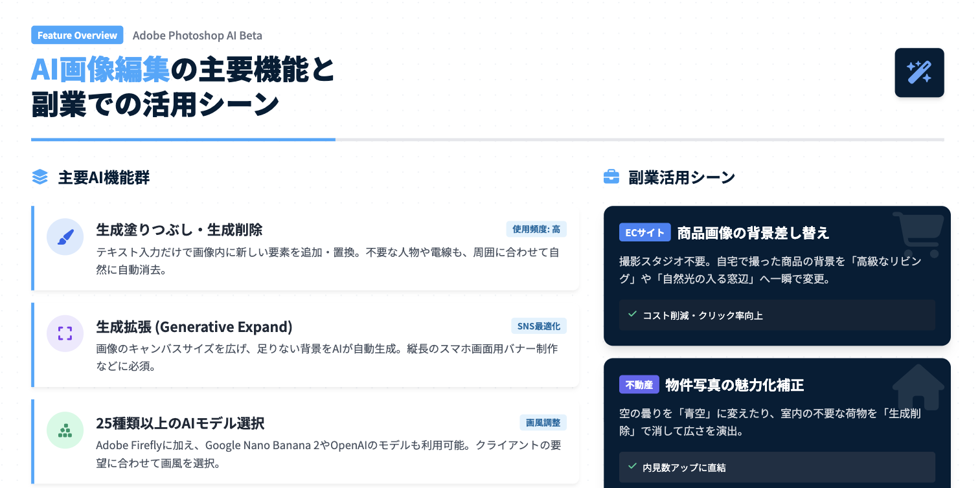Viewport: 980px width, 488px height.
Task: Click the 画風調整 tag
Action: (543, 423)
